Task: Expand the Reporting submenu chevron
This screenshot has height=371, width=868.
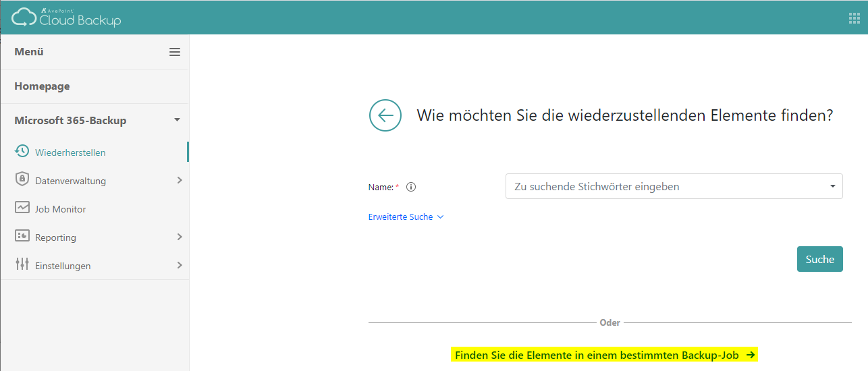Action: [x=180, y=237]
